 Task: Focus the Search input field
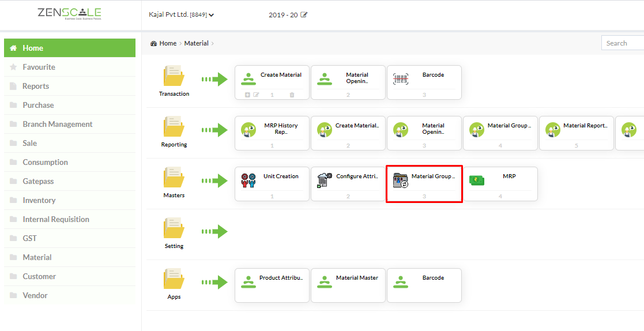click(x=623, y=43)
